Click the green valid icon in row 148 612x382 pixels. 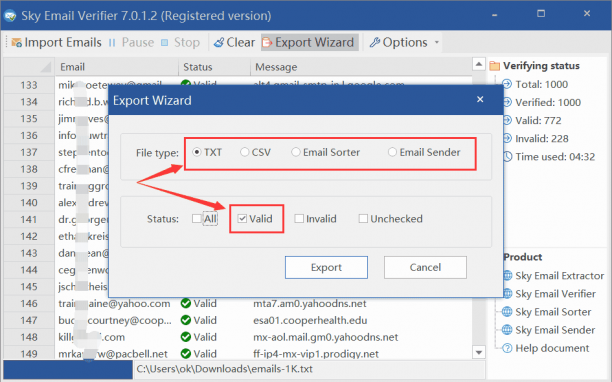coord(186,337)
